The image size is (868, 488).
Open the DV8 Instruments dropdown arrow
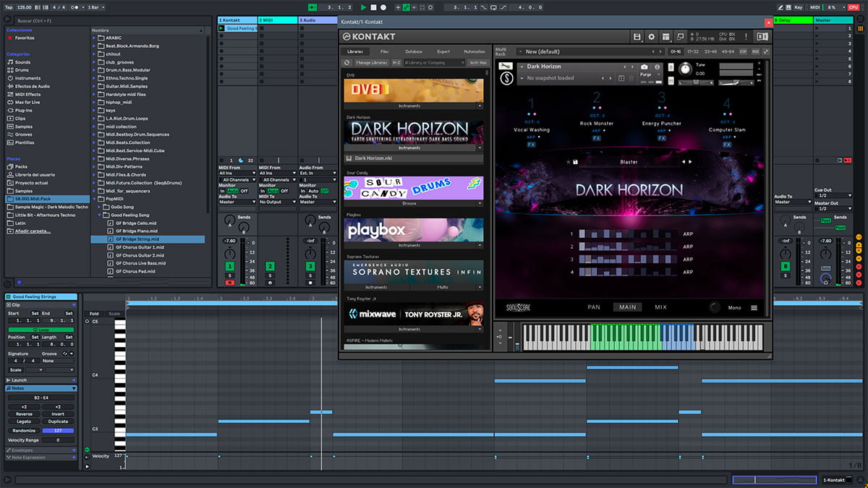pos(479,106)
